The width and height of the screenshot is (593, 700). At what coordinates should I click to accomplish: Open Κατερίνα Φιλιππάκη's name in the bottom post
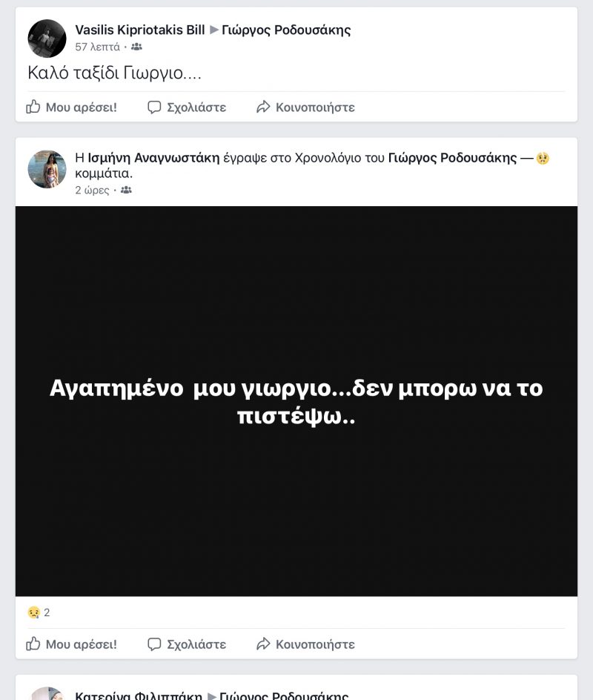139,695
